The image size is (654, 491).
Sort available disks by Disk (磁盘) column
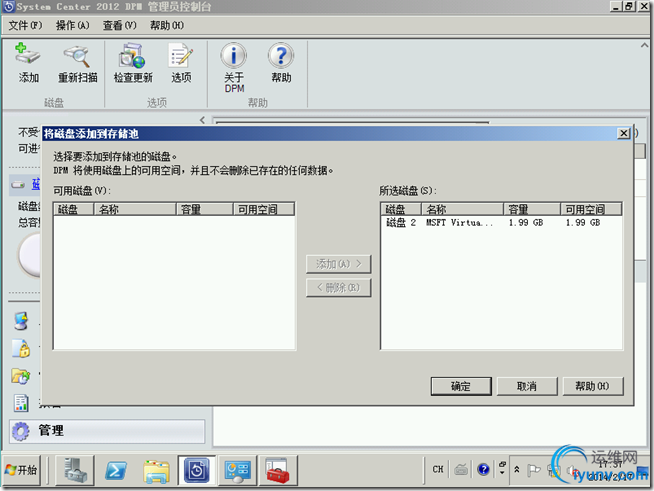tap(74, 209)
